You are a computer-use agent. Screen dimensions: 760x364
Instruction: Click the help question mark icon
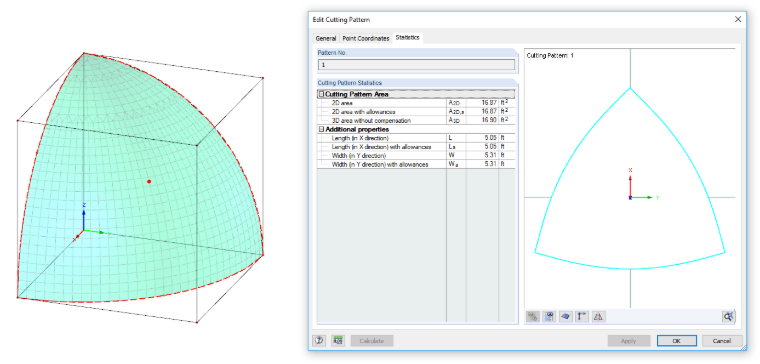coord(319,341)
